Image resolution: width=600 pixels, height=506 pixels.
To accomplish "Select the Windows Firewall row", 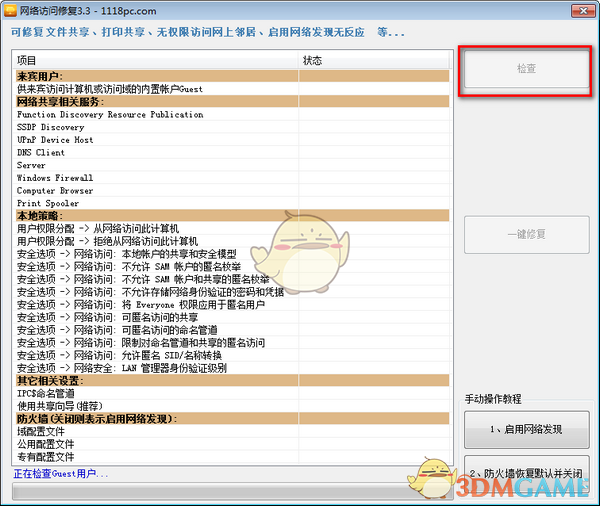I will (x=233, y=178).
